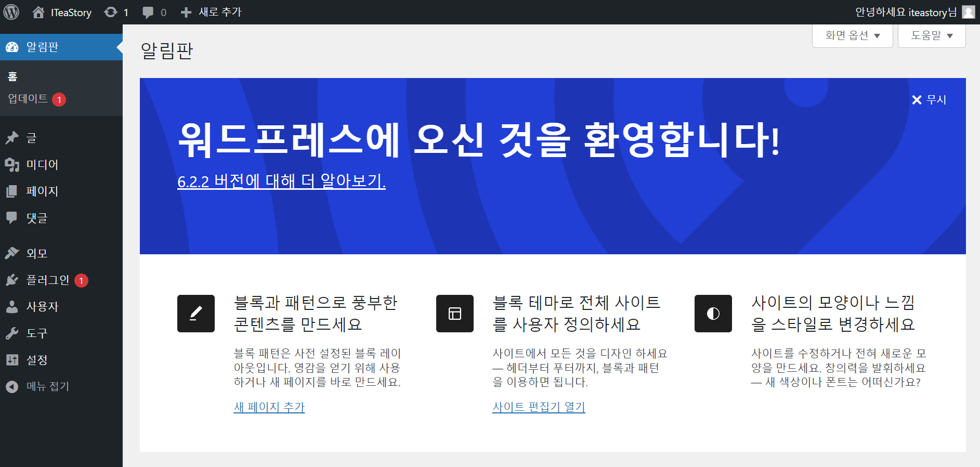Click the welcome heading 워드프레스에 오신 것을 환영합니다!

pyautogui.click(x=479, y=139)
